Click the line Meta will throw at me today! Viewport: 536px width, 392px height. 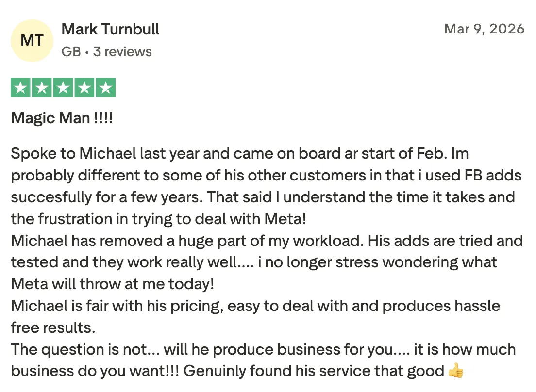(113, 284)
